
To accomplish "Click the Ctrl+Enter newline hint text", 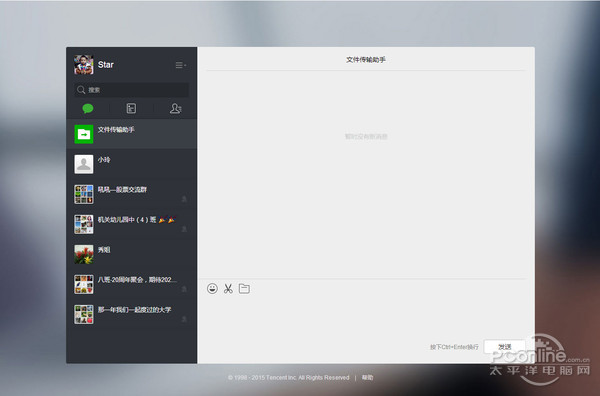I will coord(454,347).
